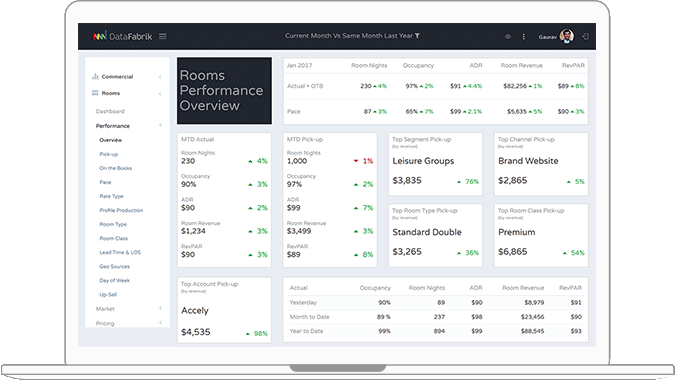
Task: Toggle the eye visibility icon in header
Action: pyautogui.click(x=508, y=37)
